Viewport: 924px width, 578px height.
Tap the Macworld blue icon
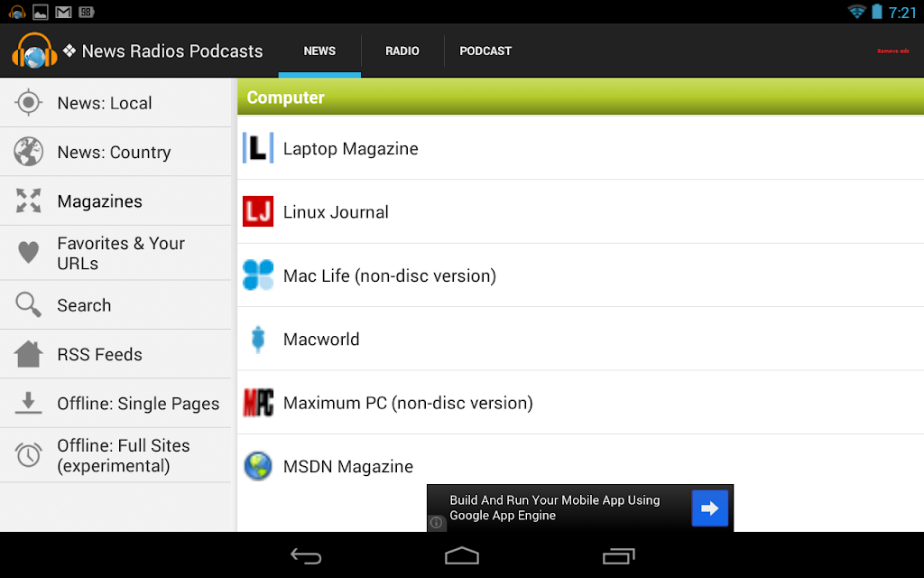pyautogui.click(x=258, y=340)
